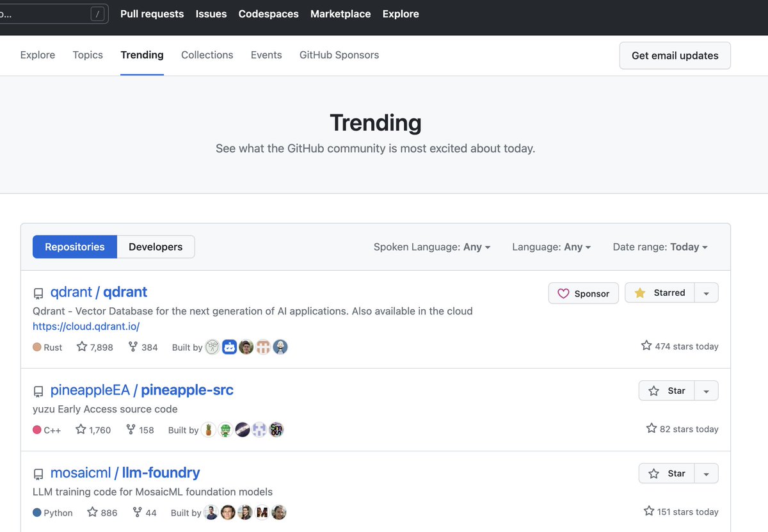
Task: Open qdrant forks count 384
Action: pos(143,347)
